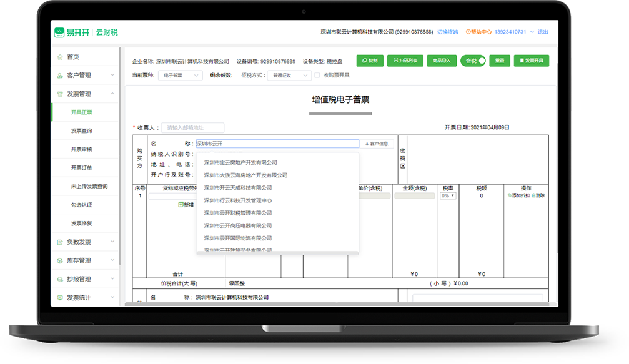Click the 收票人 email input field
629x364 pixels.
tap(192, 128)
